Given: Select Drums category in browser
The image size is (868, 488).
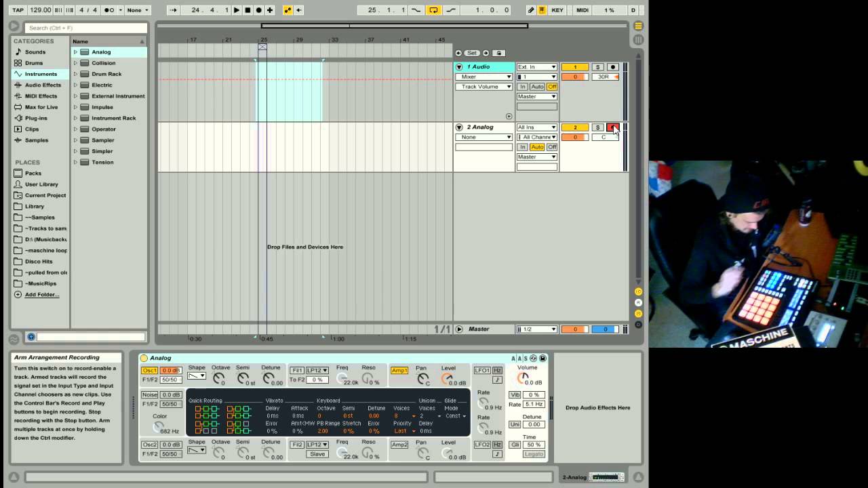Looking at the screenshot, I should click(34, 63).
